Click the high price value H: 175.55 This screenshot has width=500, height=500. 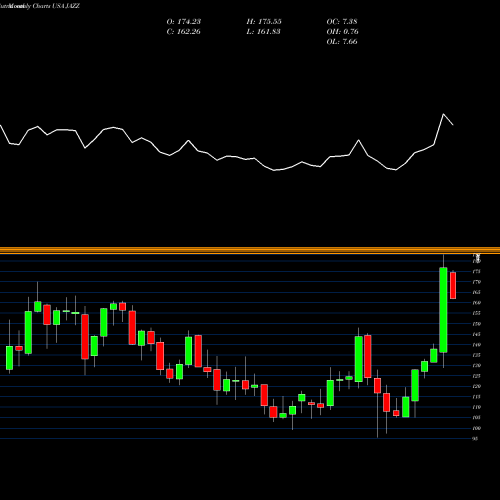(x=264, y=22)
